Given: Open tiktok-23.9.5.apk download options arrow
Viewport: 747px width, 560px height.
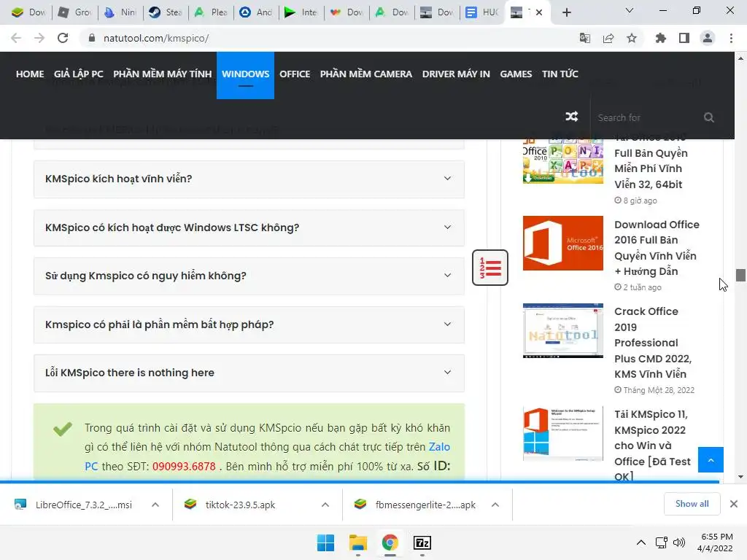Looking at the screenshot, I should click(x=325, y=505).
